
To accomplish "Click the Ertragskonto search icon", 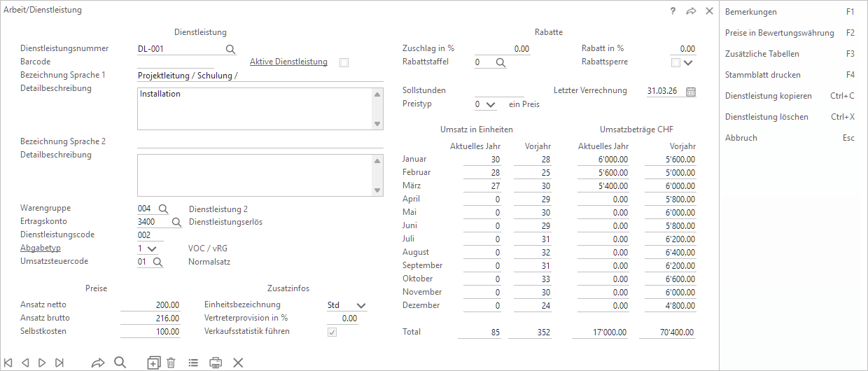I will tap(176, 222).
